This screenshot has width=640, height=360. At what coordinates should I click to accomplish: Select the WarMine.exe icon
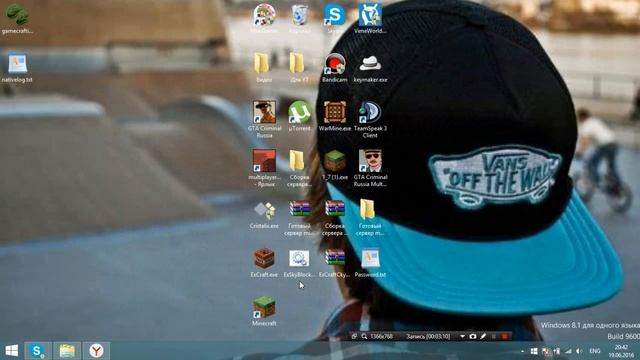pos(335,112)
